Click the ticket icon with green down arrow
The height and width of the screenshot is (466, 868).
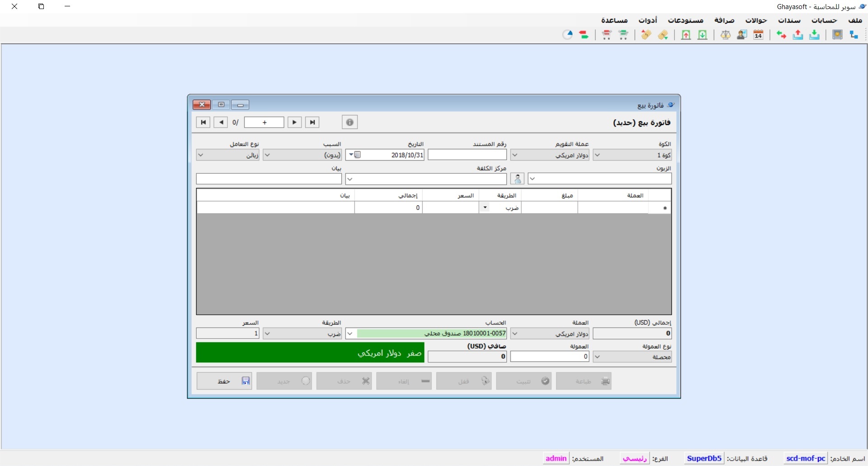coord(663,35)
